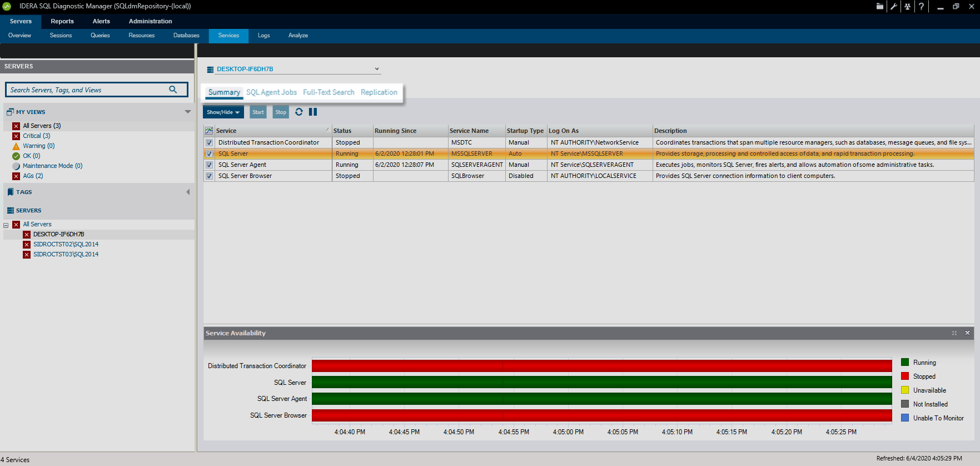
Task: Open the SQL Agent Jobs sub-tab
Action: pos(272,92)
